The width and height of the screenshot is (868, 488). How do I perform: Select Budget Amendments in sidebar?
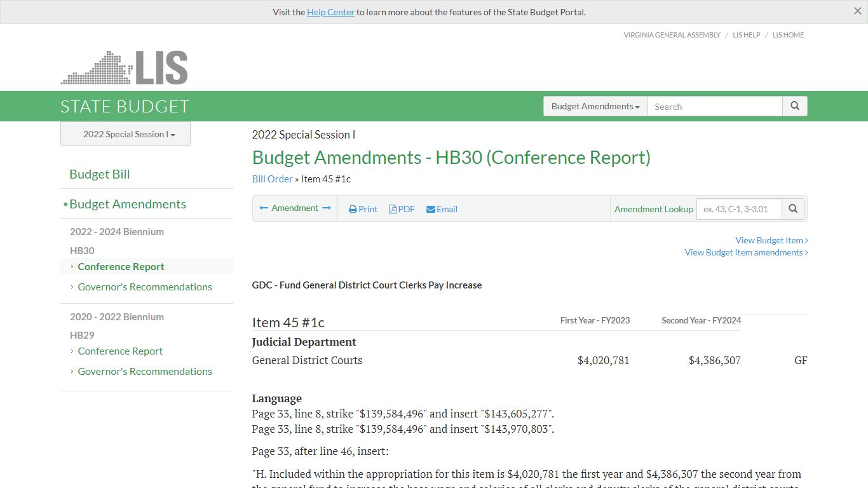click(128, 204)
